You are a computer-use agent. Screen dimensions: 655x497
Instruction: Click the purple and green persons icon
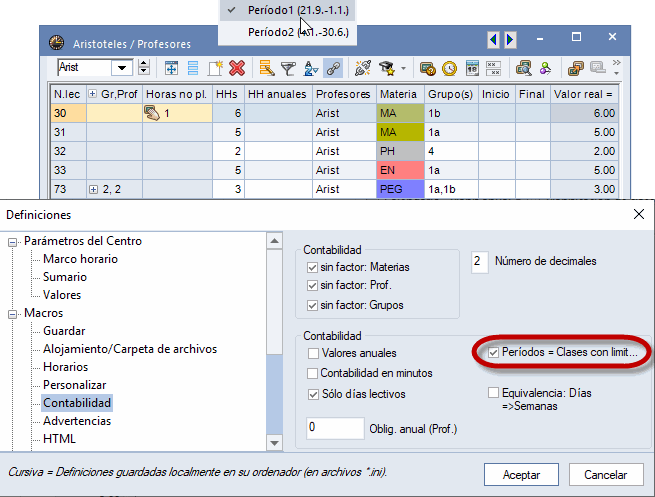(x=545, y=68)
